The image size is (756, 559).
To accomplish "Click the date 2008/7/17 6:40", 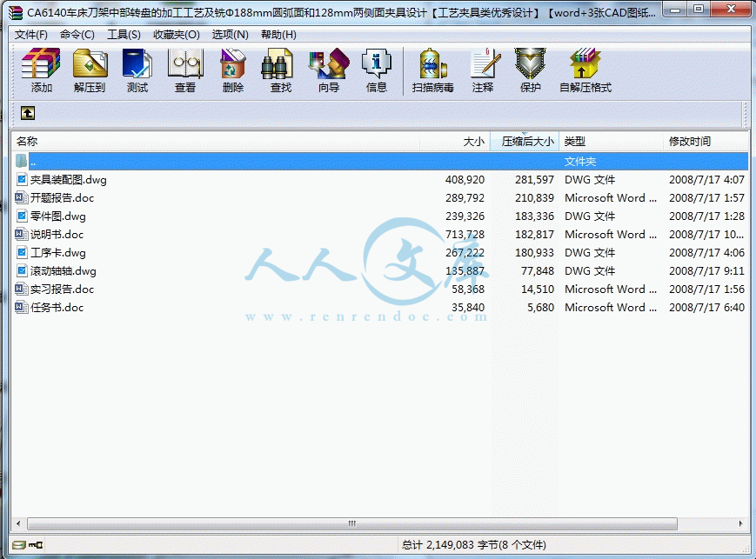I will click(706, 308).
